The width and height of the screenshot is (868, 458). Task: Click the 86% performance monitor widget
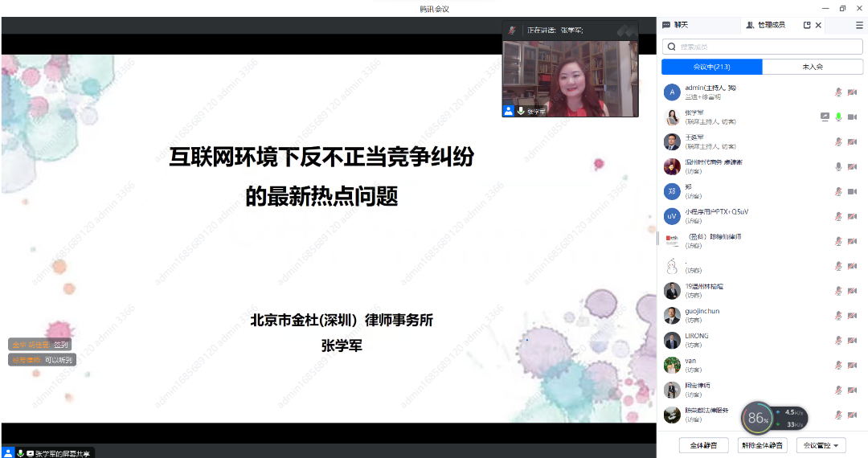[757, 418]
